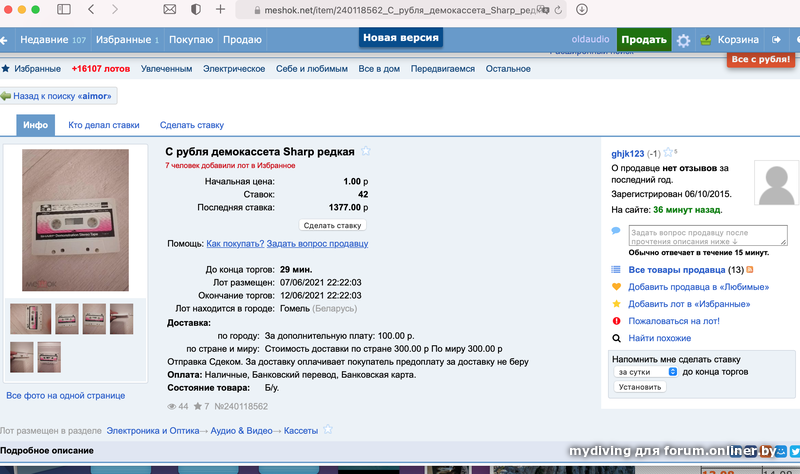
Task: Click the logout arrow icon in header
Action: (x=777, y=40)
